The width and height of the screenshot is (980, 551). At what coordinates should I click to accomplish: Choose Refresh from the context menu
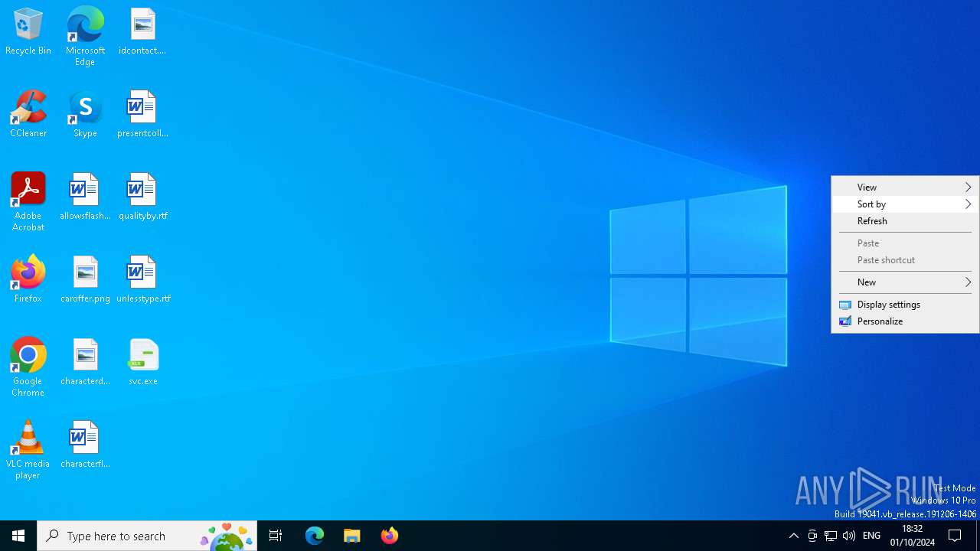(905, 221)
